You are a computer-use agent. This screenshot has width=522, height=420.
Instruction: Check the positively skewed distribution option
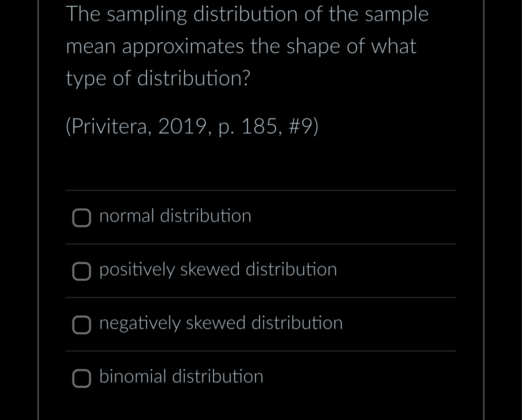pyautogui.click(x=81, y=272)
